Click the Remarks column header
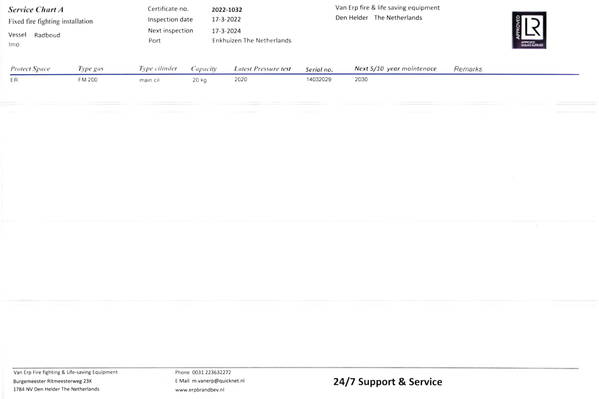The width and height of the screenshot is (599, 399). tap(468, 69)
